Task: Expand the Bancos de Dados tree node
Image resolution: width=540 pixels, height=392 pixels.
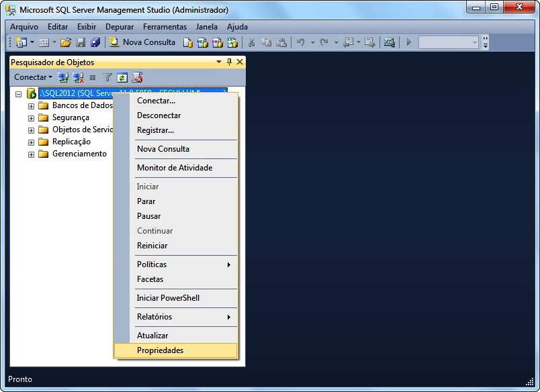Action: pos(31,106)
